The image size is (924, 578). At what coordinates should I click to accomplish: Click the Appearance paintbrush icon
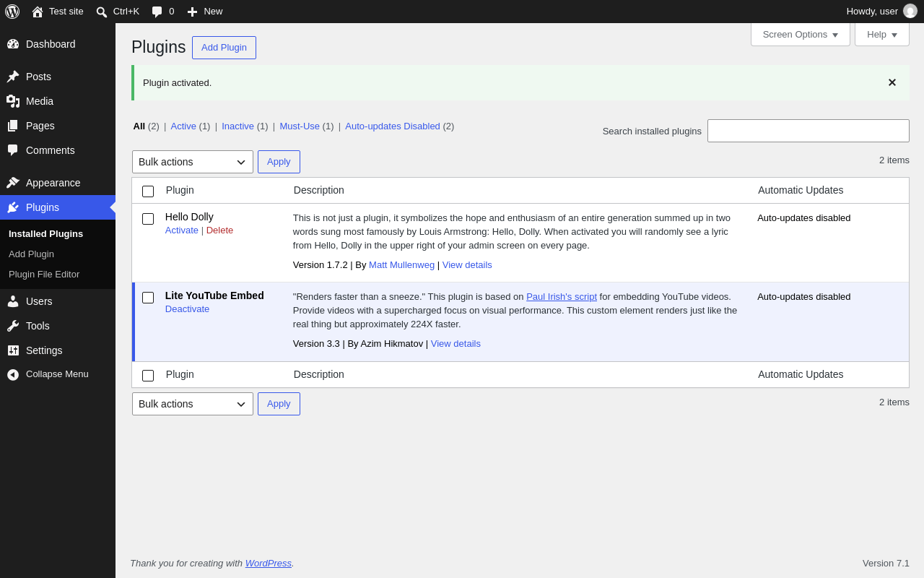[13, 183]
